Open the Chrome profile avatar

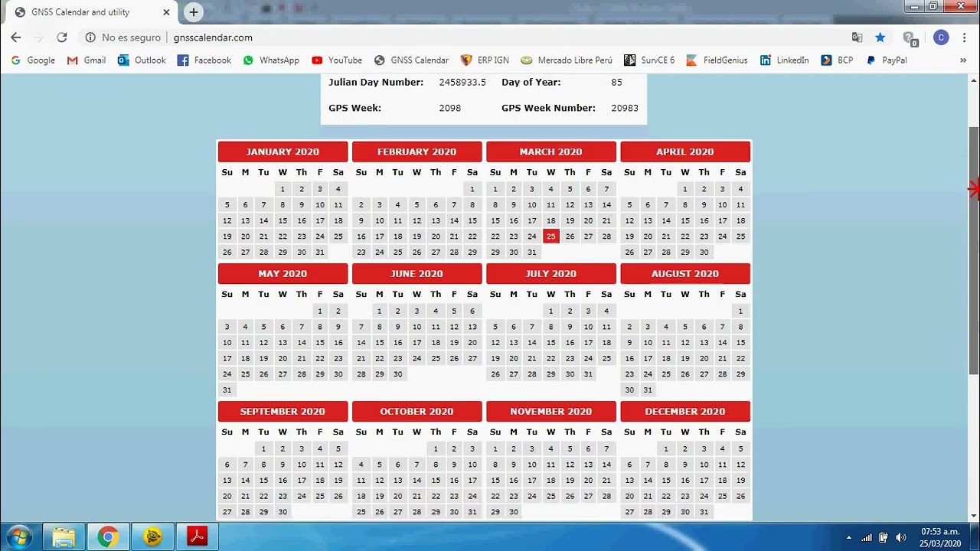(x=941, y=37)
